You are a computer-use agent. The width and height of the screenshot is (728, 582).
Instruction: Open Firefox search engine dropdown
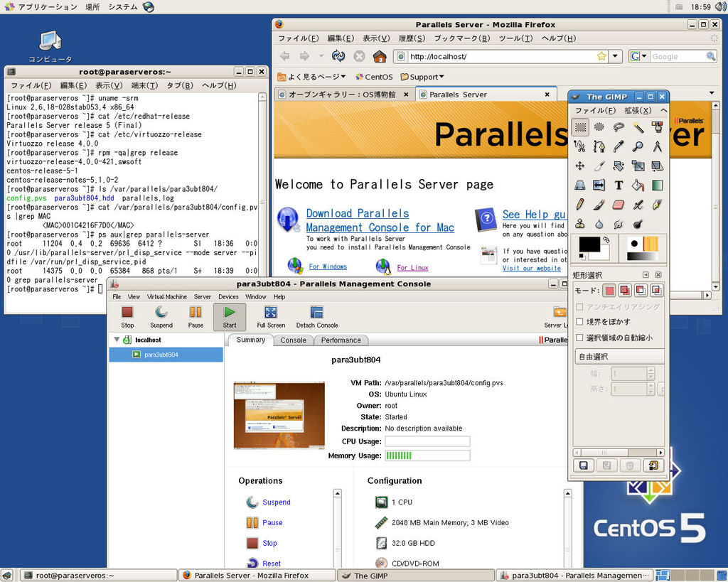coord(639,56)
